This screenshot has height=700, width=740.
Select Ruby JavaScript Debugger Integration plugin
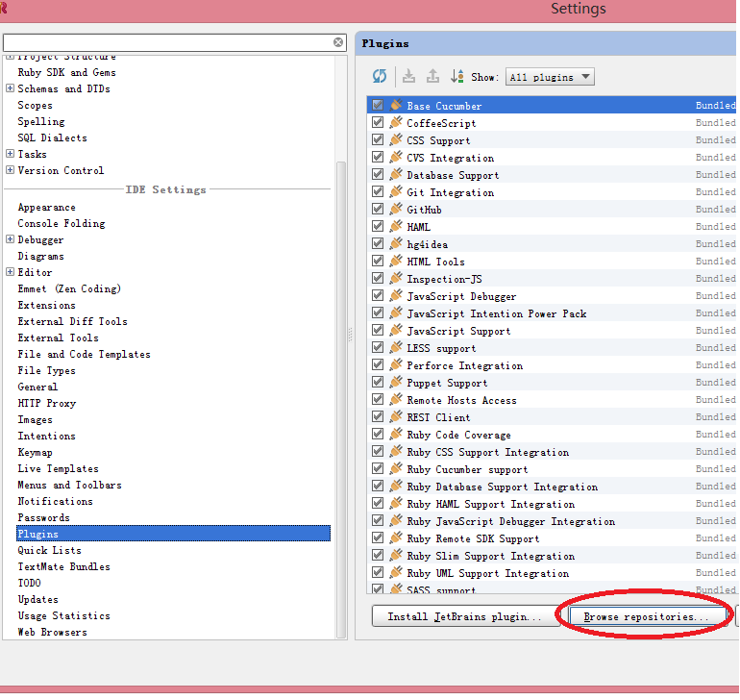click(x=552, y=521)
